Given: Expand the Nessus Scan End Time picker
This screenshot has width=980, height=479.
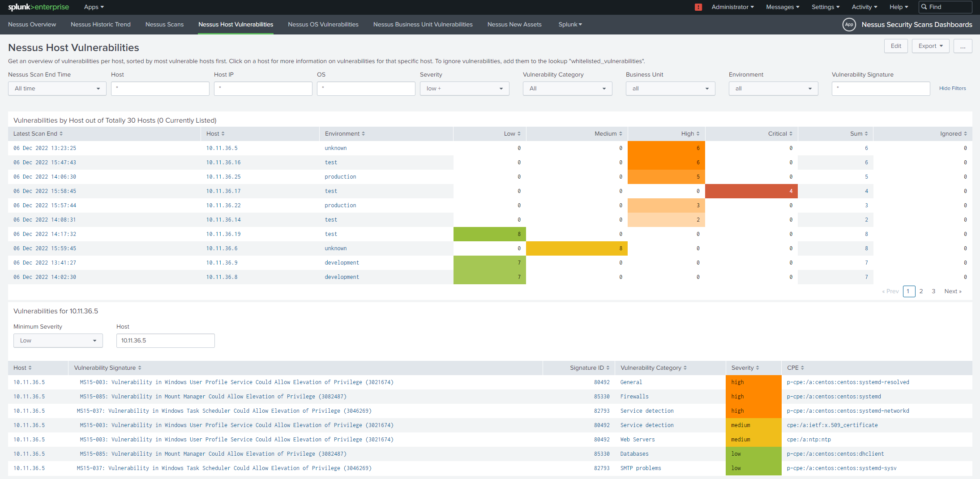Looking at the screenshot, I should tap(57, 89).
